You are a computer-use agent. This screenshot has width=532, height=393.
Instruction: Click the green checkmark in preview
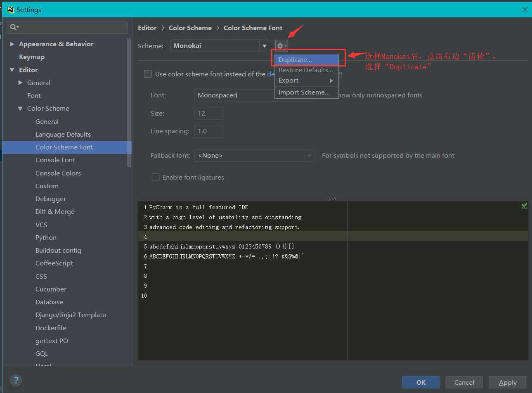[524, 206]
